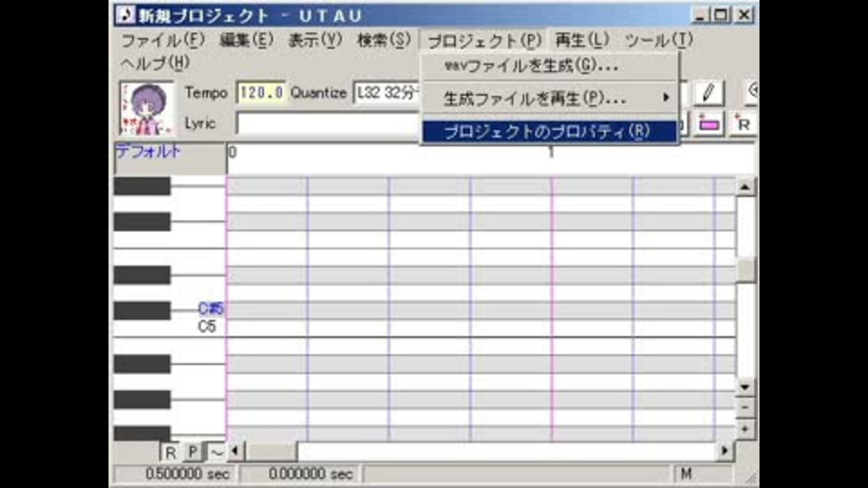The width and height of the screenshot is (868, 488).
Task: Click the M status bar indicator
Action: point(686,474)
